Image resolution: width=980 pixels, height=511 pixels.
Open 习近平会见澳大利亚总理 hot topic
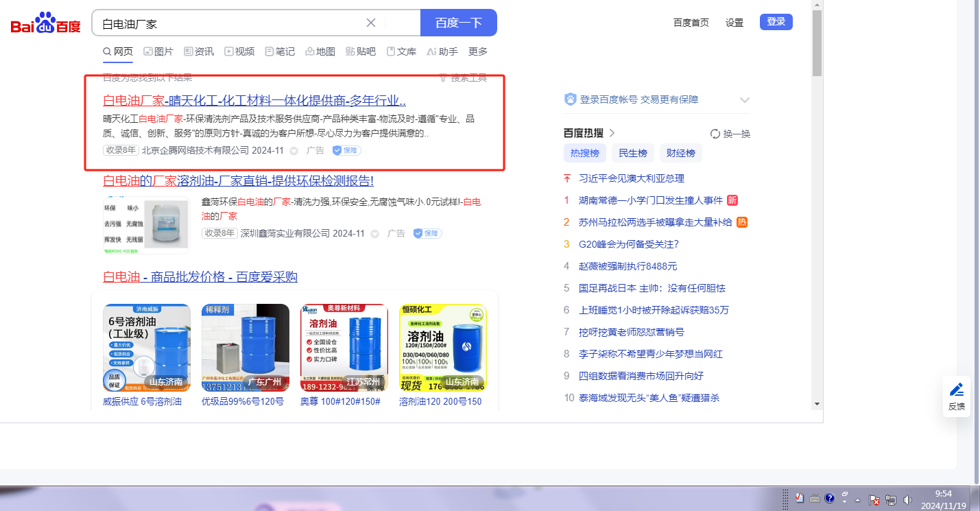[632, 178]
